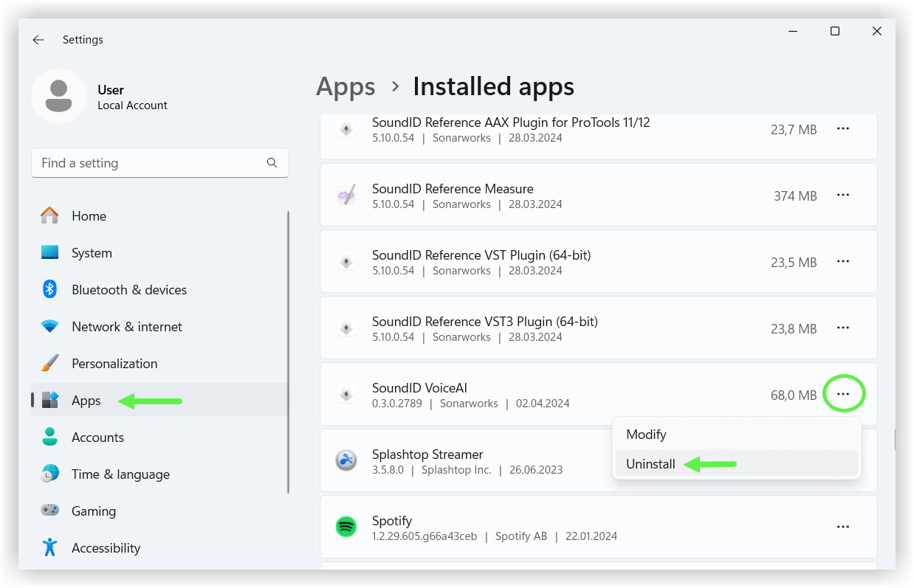Click the SoundID Reference VST3 Plugin icon
914x588 pixels.
(346, 328)
